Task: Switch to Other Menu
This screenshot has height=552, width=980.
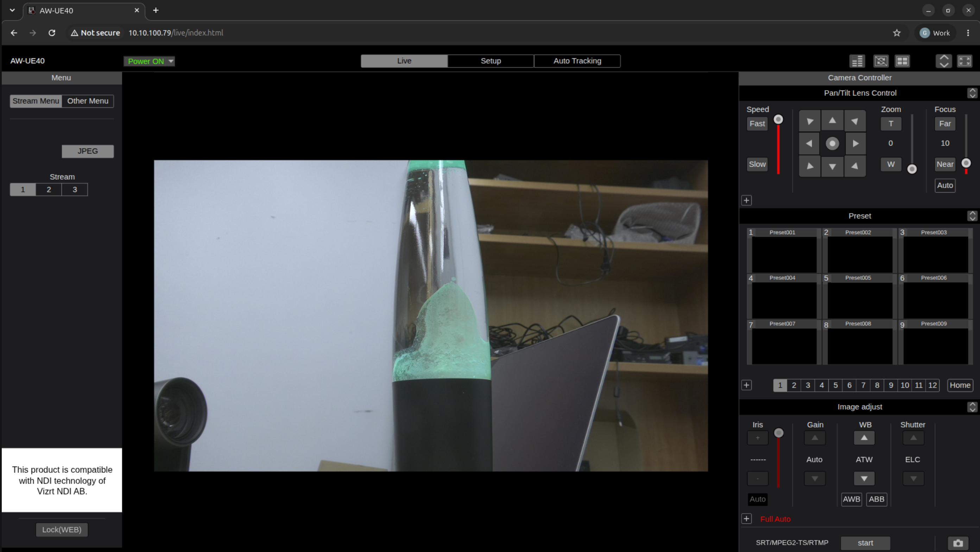Action: click(88, 101)
